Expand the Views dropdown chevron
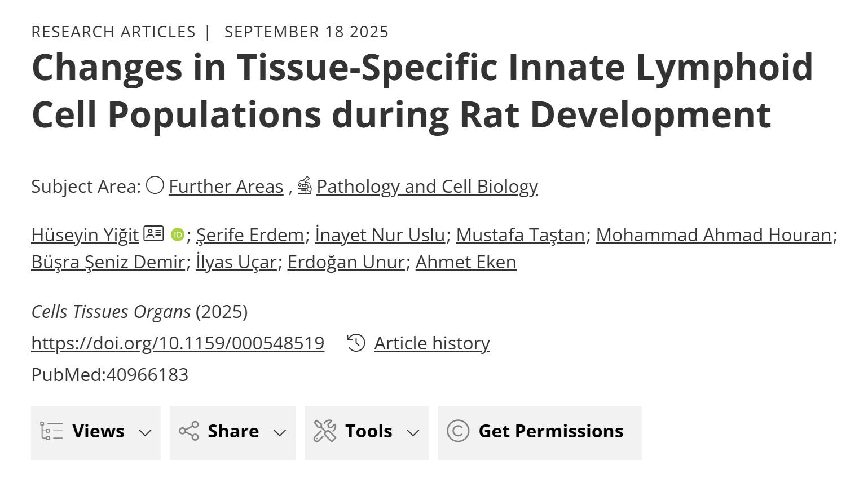Screen dimensions: 868x487 tap(145, 432)
